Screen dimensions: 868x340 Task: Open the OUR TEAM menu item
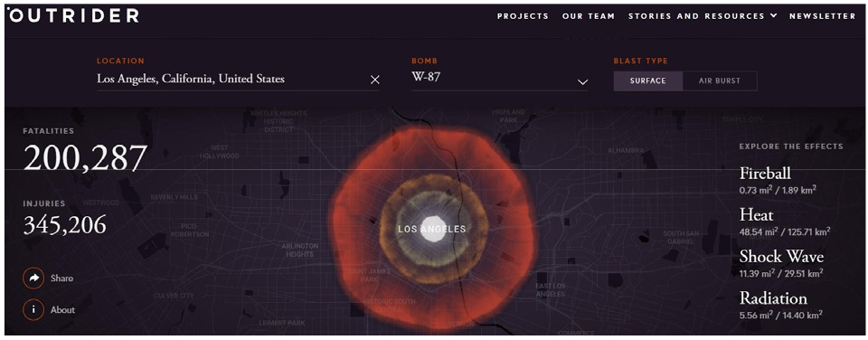click(x=589, y=16)
